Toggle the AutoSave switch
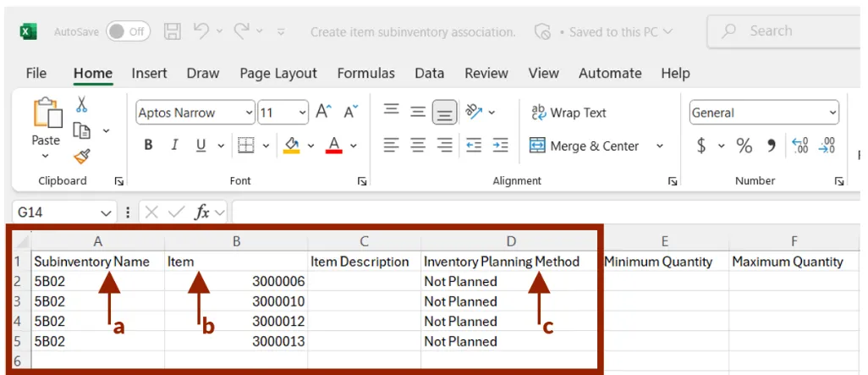868x375 pixels. [x=128, y=32]
